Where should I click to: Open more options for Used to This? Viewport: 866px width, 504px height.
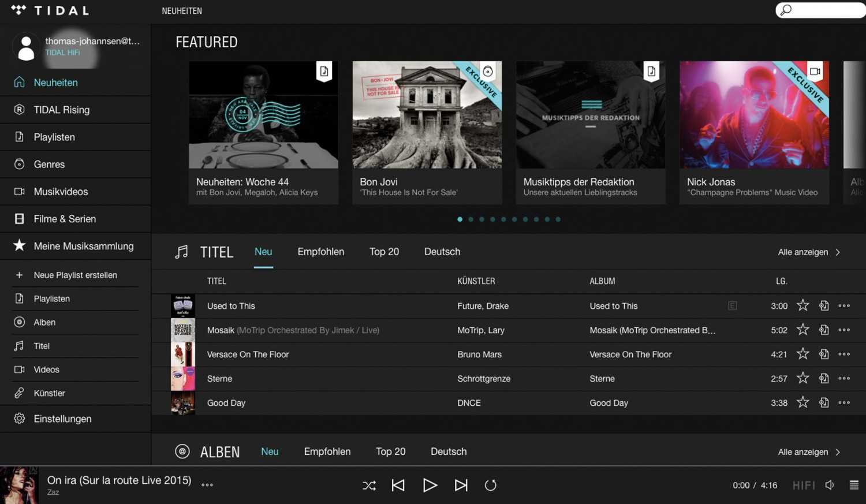click(x=844, y=306)
